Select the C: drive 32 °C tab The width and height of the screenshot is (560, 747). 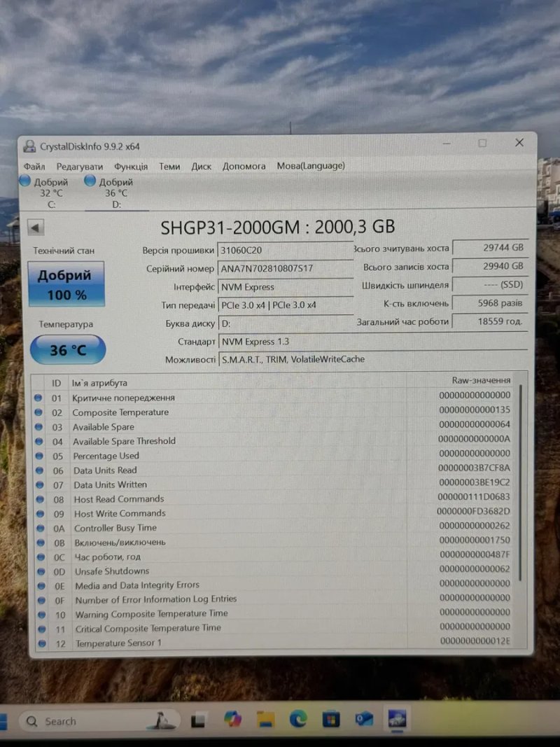click(44, 193)
